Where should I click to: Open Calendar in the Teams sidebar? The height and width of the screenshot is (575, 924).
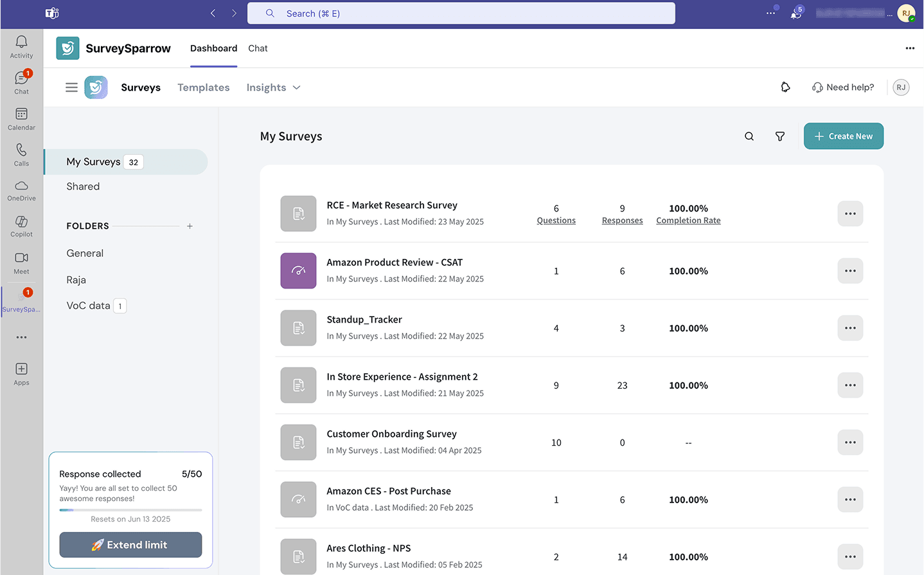coord(21,118)
